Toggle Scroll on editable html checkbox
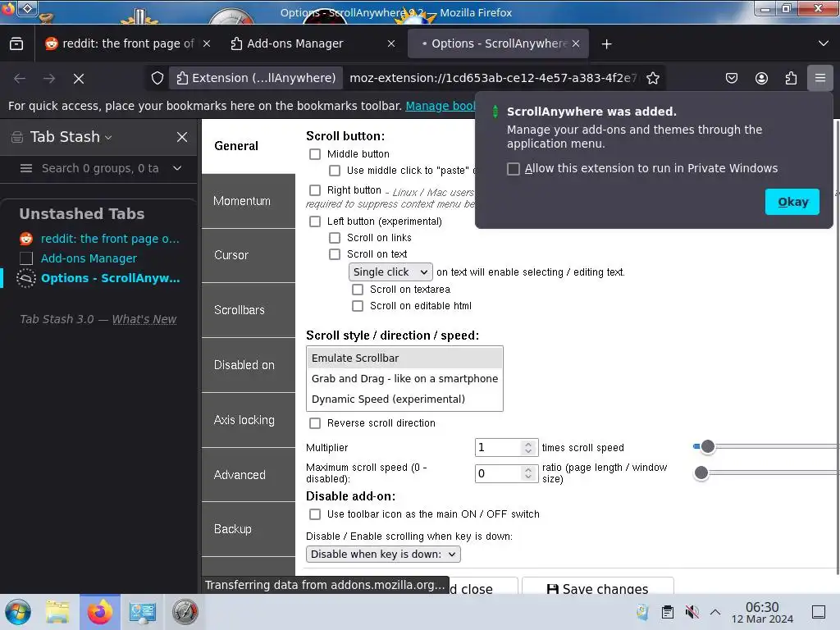 358,307
